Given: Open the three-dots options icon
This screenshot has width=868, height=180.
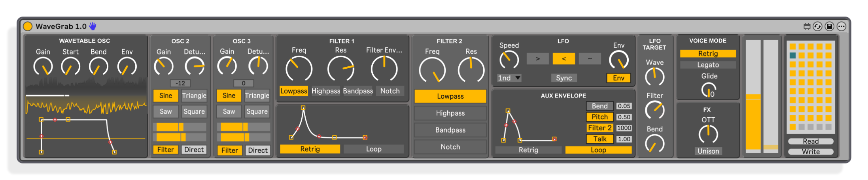Looking at the screenshot, I should 841,26.
